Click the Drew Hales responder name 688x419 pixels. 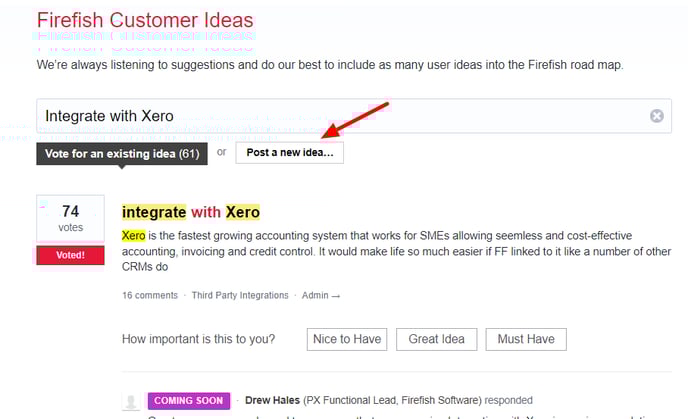click(x=272, y=400)
